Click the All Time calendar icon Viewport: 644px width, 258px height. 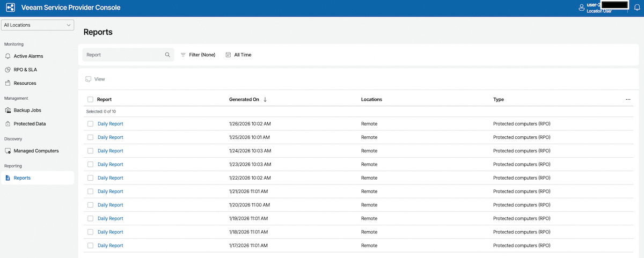coord(228,55)
